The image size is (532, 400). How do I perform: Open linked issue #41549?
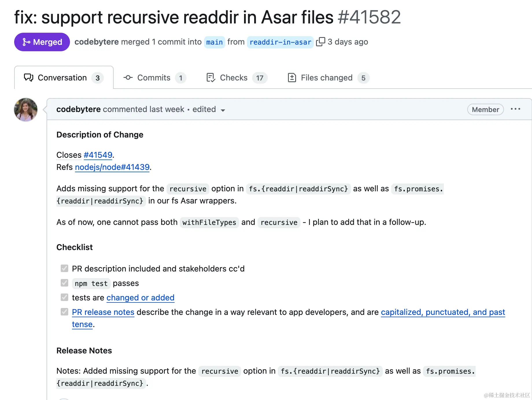tap(98, 155)
